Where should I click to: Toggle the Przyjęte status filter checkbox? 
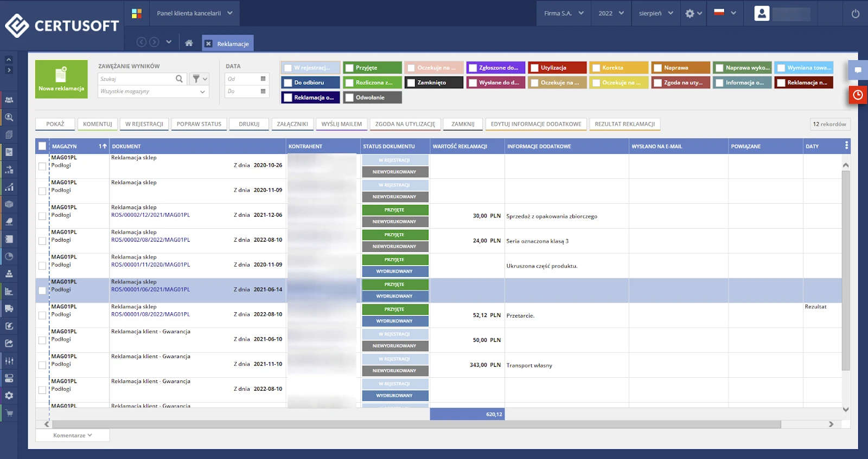pyautogui.click(x=349, y=68)
